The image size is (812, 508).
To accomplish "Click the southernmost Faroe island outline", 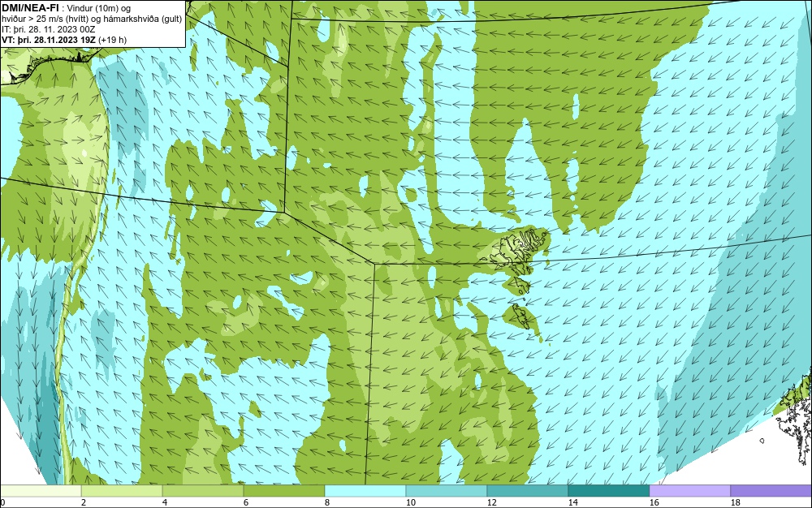I will pyautogui.click(x=522, y=316).
